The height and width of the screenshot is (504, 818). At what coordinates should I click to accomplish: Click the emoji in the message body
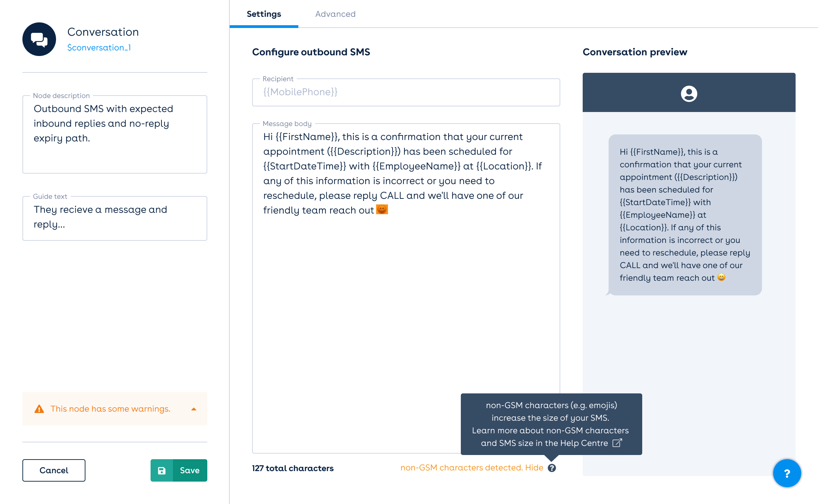click(382, 210)
